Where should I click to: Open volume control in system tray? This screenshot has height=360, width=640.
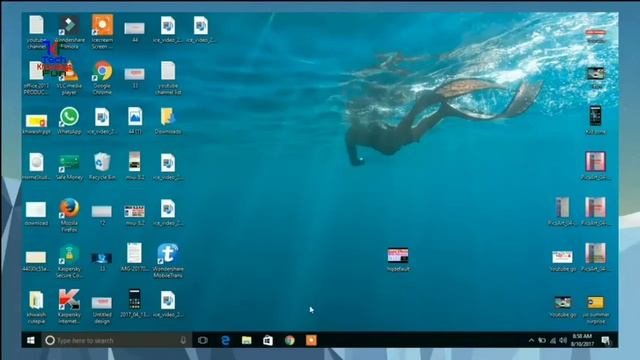tap(563, 340)
